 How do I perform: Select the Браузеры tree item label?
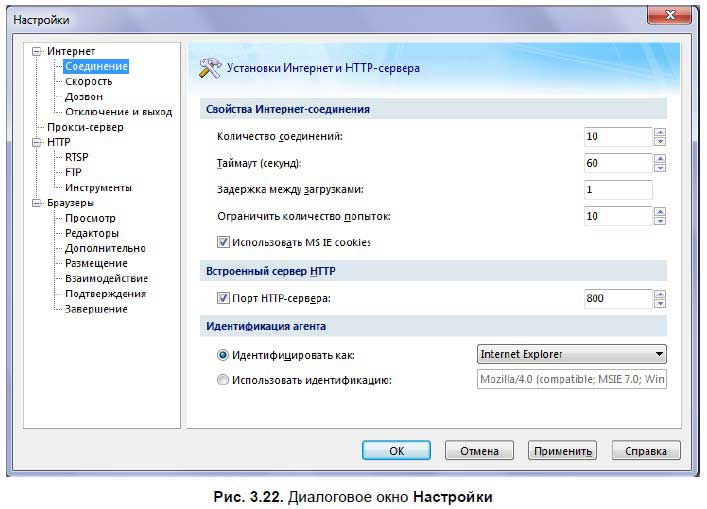tap(70, 203)
